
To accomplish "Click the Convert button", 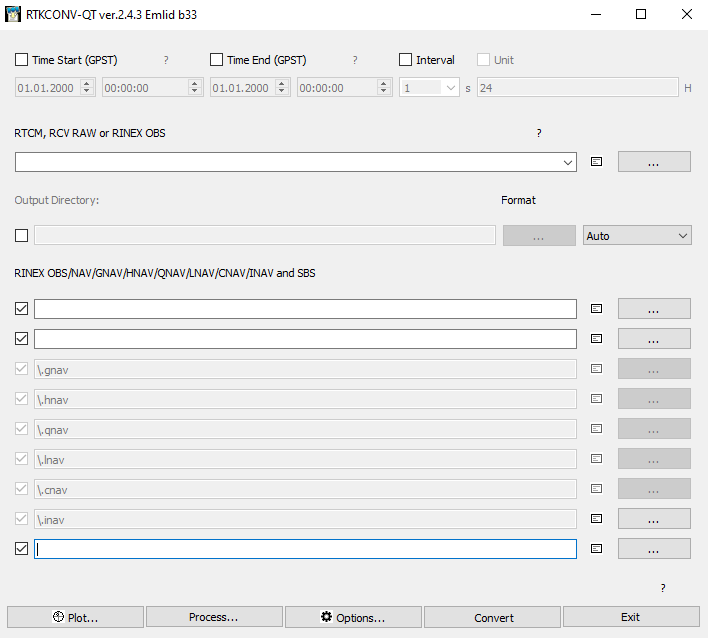I will click(x=493, y=617).
